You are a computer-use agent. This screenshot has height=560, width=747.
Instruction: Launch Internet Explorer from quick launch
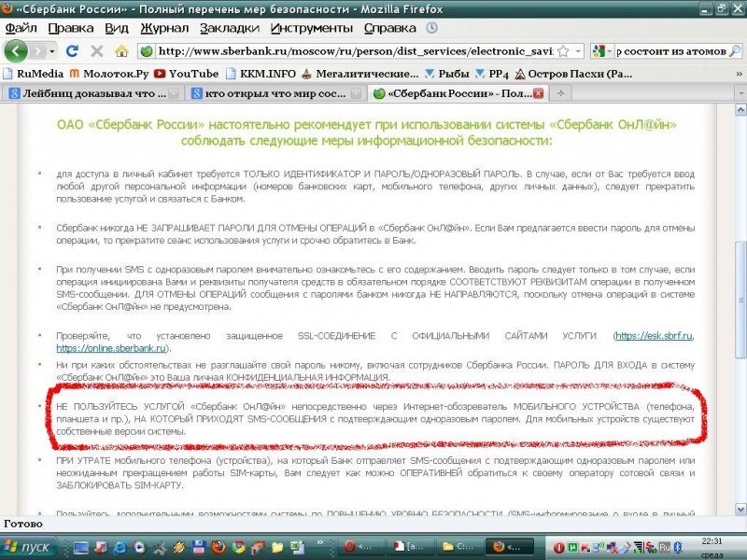[x=120, y=547]
